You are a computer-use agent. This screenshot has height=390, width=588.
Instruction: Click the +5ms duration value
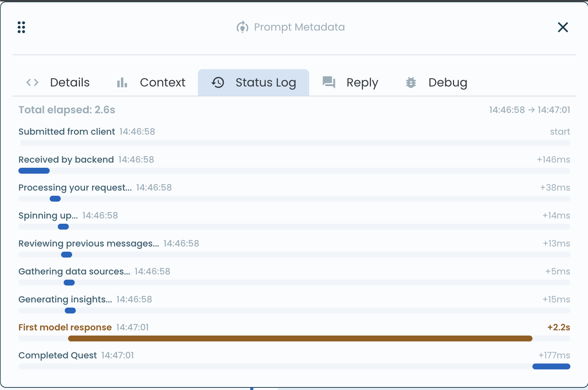point(557,272)
